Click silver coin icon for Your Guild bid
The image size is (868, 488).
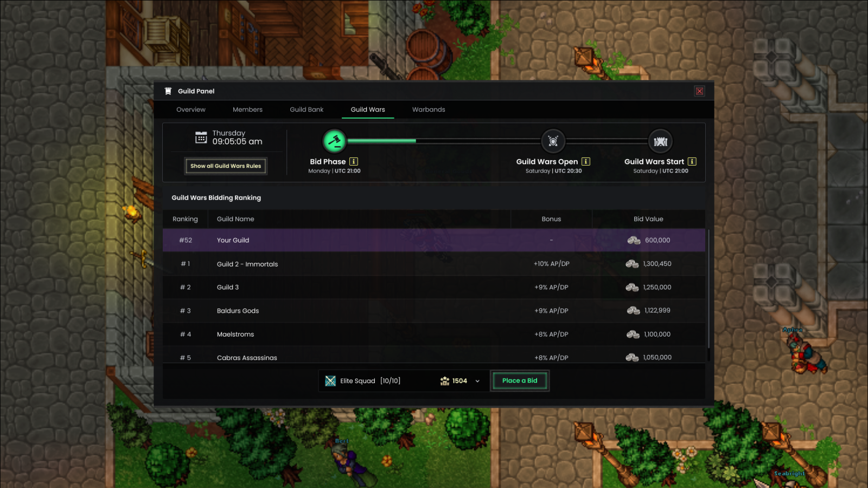[634, 240]
